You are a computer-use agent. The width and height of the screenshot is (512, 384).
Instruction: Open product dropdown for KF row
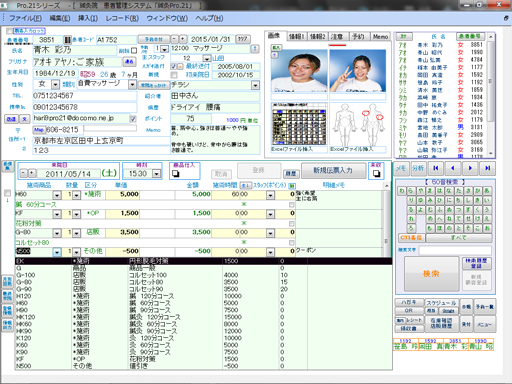[57, 214]
